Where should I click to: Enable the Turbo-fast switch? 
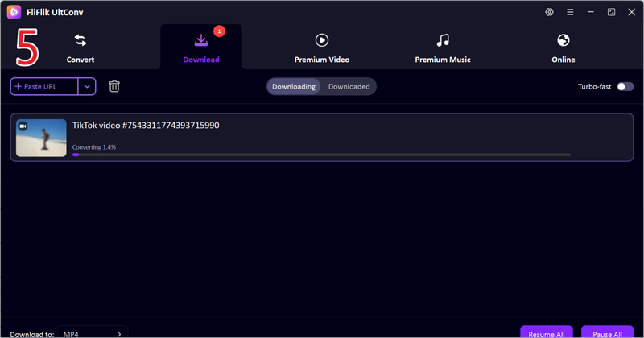coord(625,87)
